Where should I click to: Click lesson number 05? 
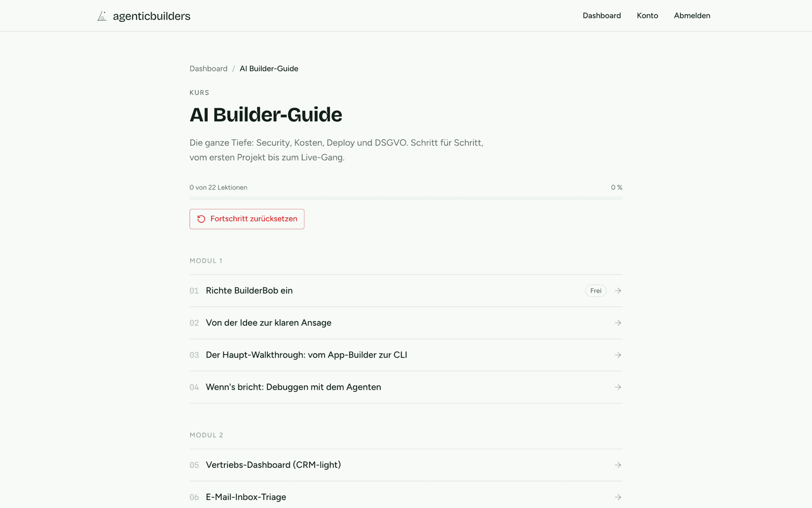(x=194, y=465)
